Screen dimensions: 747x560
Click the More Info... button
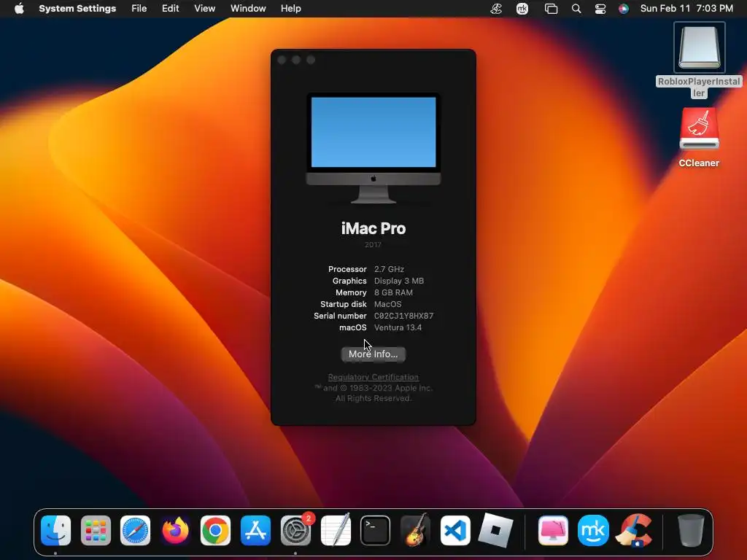pyautogui.click(x=373, y=354)
